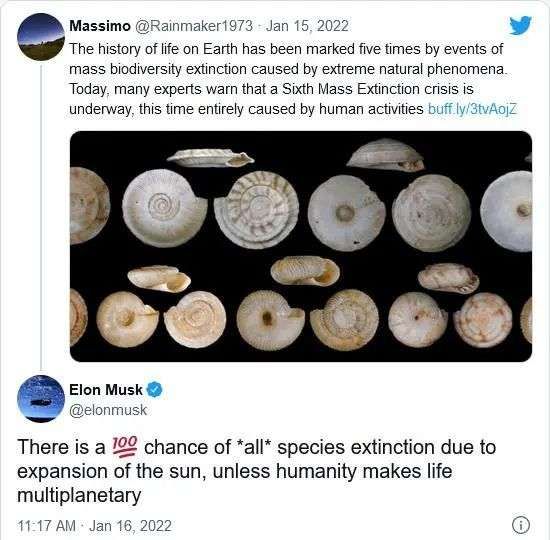The width and height of the screenshot is (550, 540).
Task: Open Massimo's tweet about Sixth Mass Extinction
Action: (x=293, y=79)
